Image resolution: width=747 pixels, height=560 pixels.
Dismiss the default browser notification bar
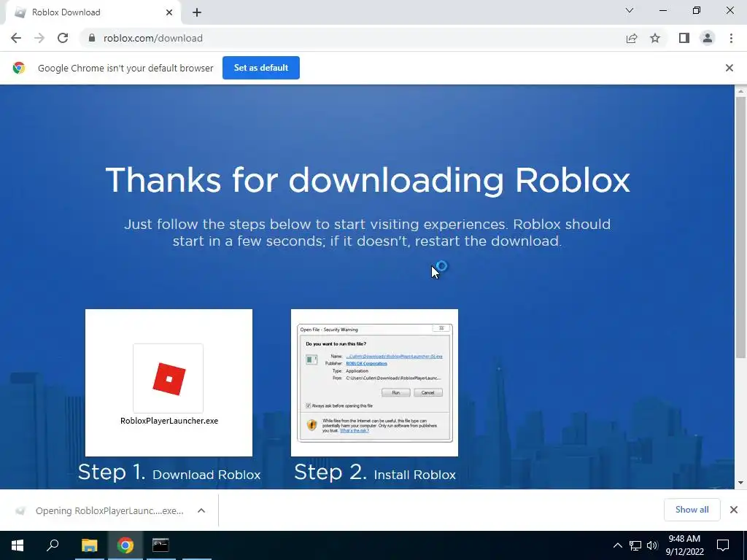pos(729,68)
